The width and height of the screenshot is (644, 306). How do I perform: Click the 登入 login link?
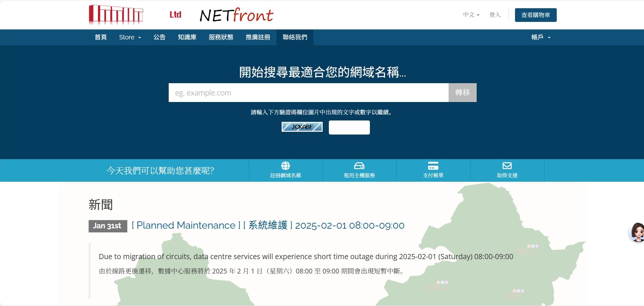pos(495,15)
